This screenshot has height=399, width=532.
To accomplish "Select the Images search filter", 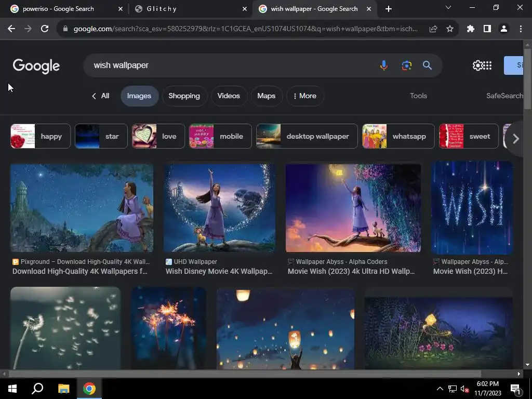I will point(139,96).
